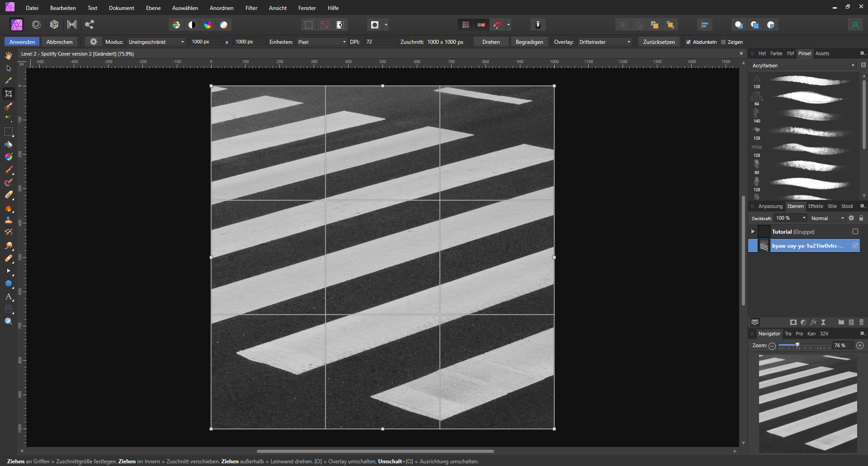Hide the kyaw-zay-ya layer via its checkbox
This screenshot has height=466, width=868.
[855, 245]
